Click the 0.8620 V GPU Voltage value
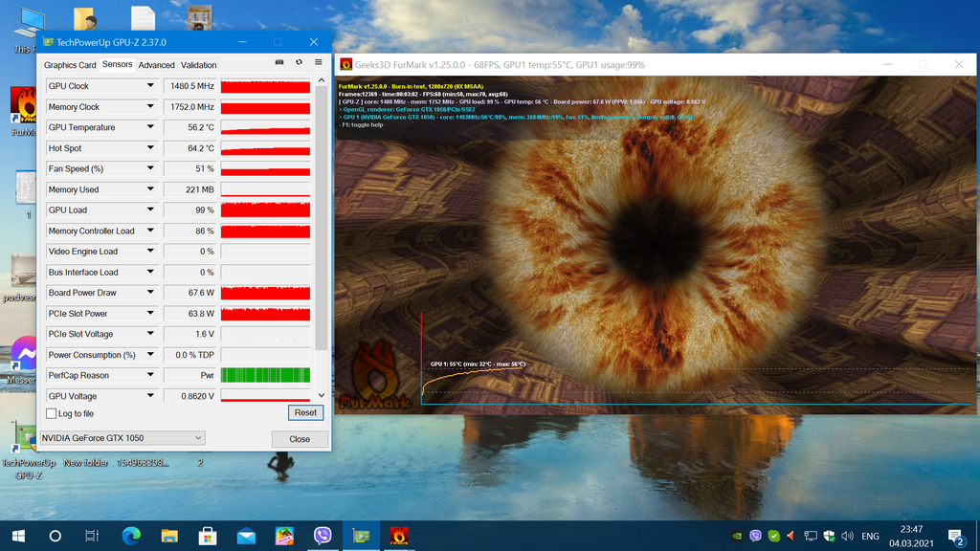This screenshot has height=551, width=980. (x=189, y=396)
